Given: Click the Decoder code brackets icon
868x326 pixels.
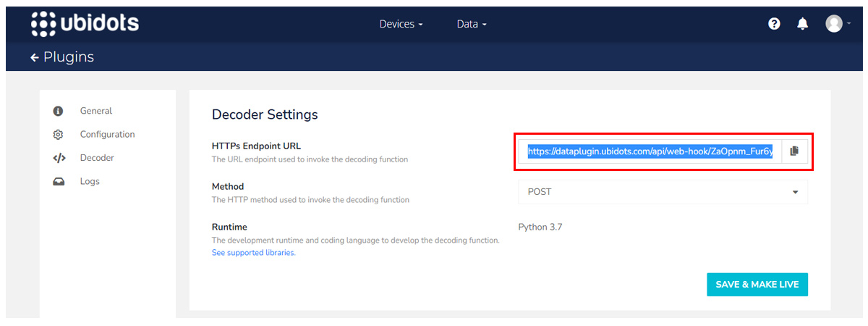Looking at the screenshot, I should [x=59, y=158].
